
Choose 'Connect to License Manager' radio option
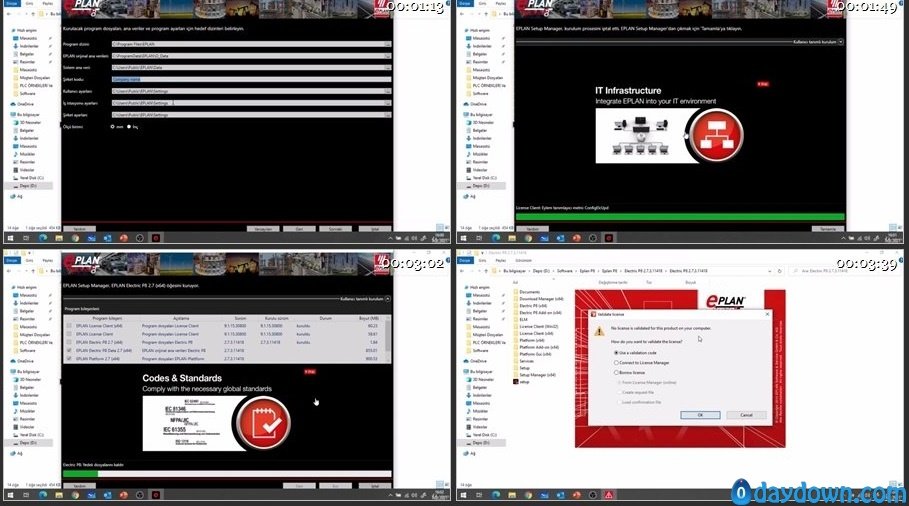(616, 363)
